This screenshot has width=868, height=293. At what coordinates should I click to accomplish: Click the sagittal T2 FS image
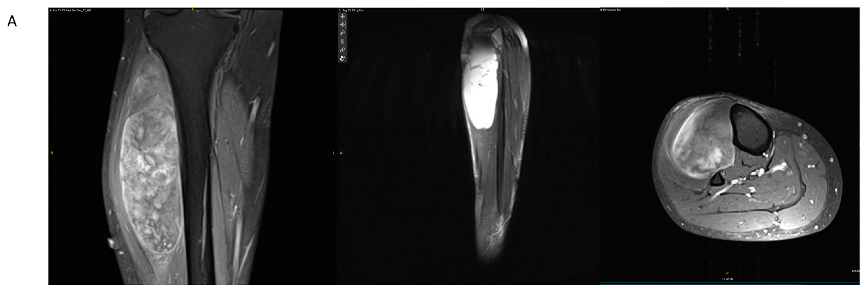(x=468, y=146)
